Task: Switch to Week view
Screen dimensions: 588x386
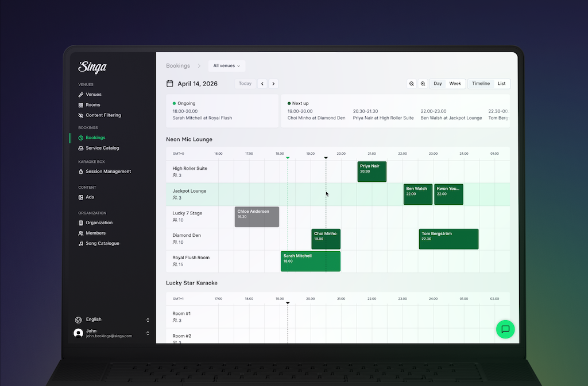Action: coord(455,84)
